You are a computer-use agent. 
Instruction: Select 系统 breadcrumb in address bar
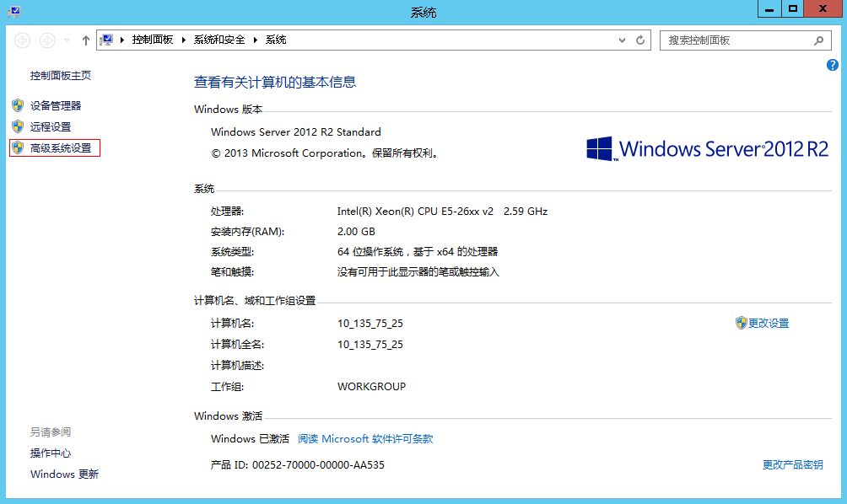point(276,40)
